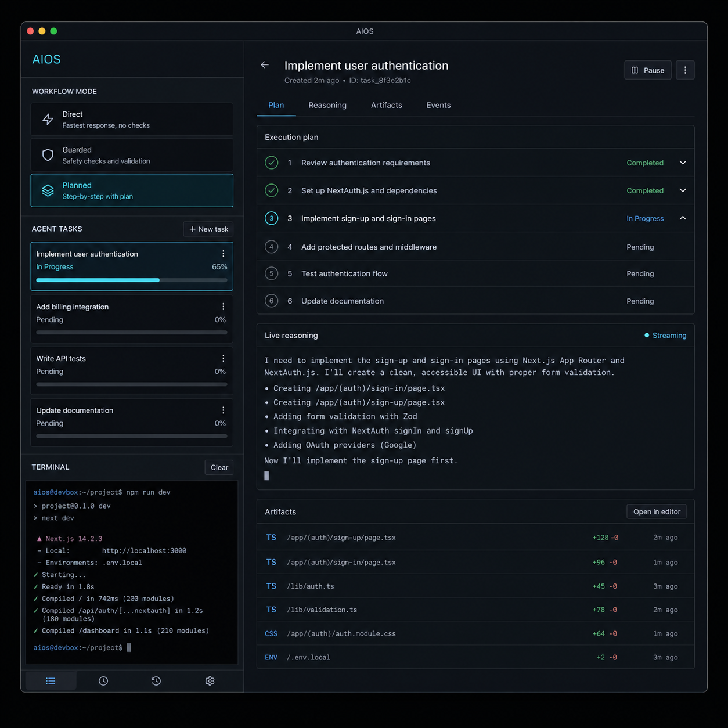
Task: Click the step 6 pending circle icon
Action: [x=271, y=301]
